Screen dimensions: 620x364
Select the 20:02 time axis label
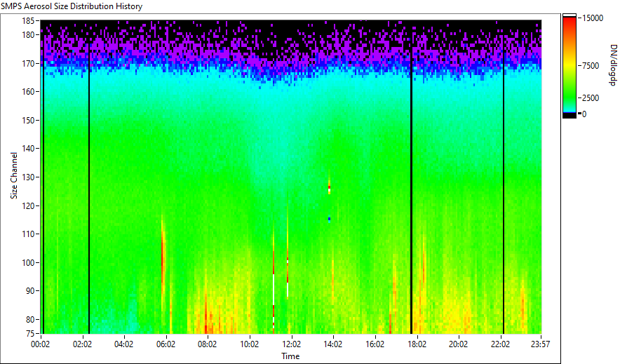tap(458, 344)
